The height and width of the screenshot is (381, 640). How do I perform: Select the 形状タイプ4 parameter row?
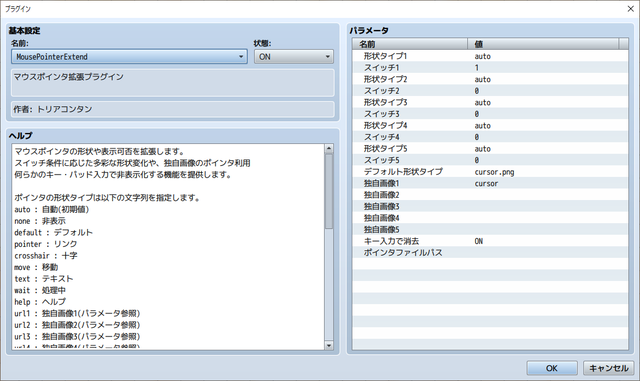click(490, 125)
